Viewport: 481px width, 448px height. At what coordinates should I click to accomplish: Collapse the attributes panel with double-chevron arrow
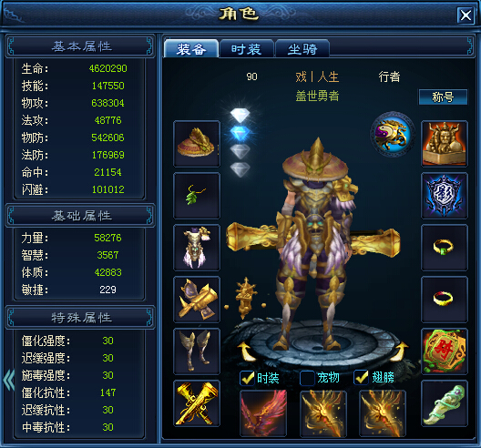point(9,381)
